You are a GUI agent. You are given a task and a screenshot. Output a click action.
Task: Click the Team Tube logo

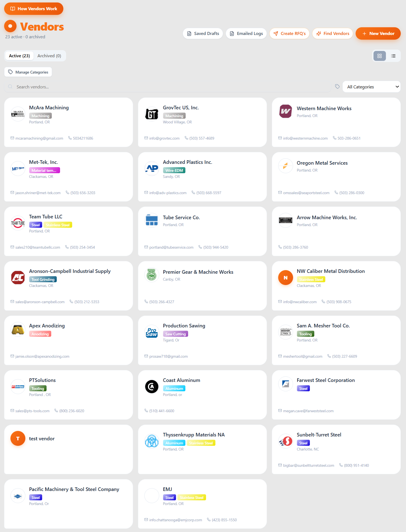tap(18, 223)
